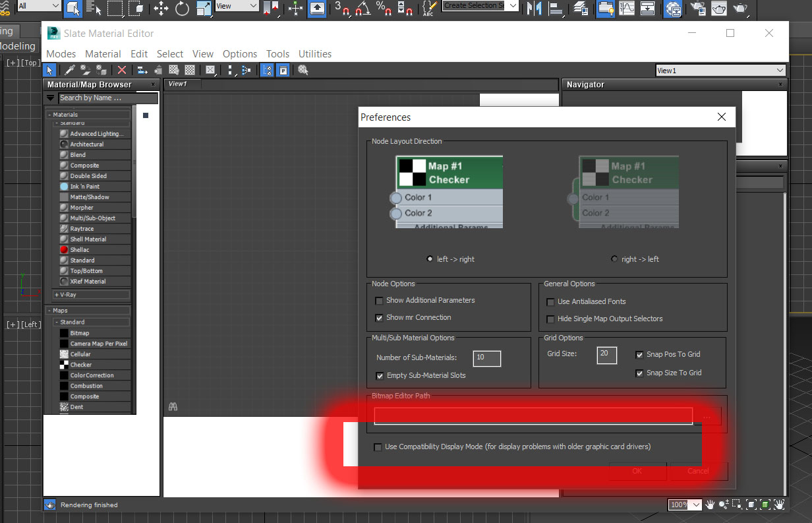Click Render Setup icon in main toolbar
This screenshot has height=523, width=812.
(x=698, y=9)
